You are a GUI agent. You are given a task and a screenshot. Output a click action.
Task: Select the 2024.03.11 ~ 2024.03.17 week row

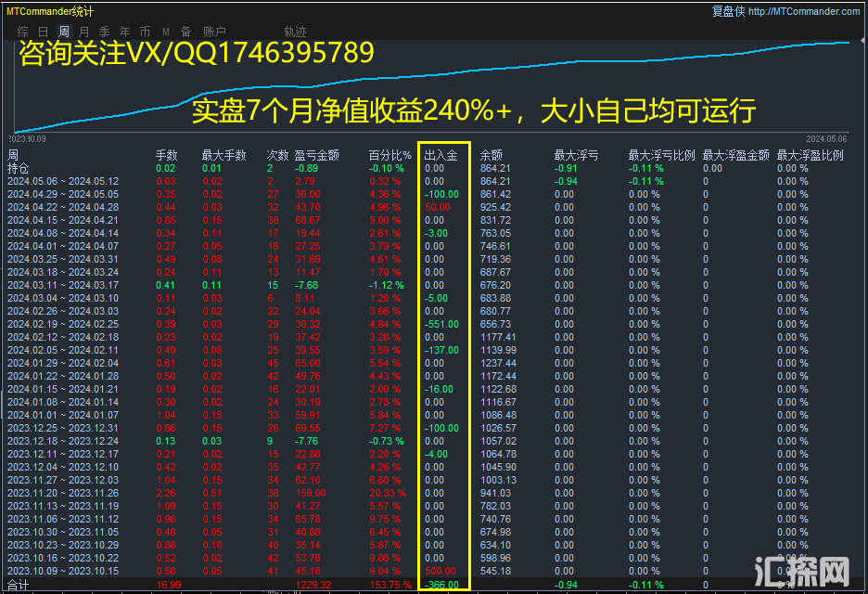[63, 285]
